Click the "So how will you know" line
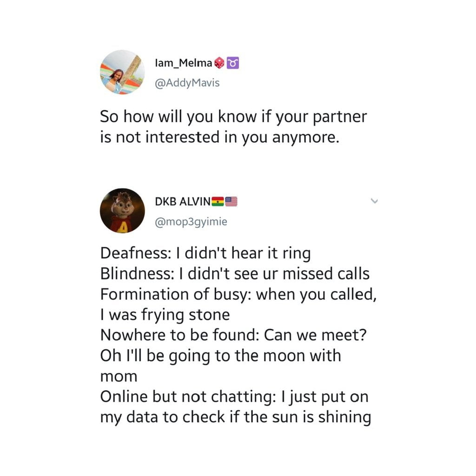 click(233, 117)
